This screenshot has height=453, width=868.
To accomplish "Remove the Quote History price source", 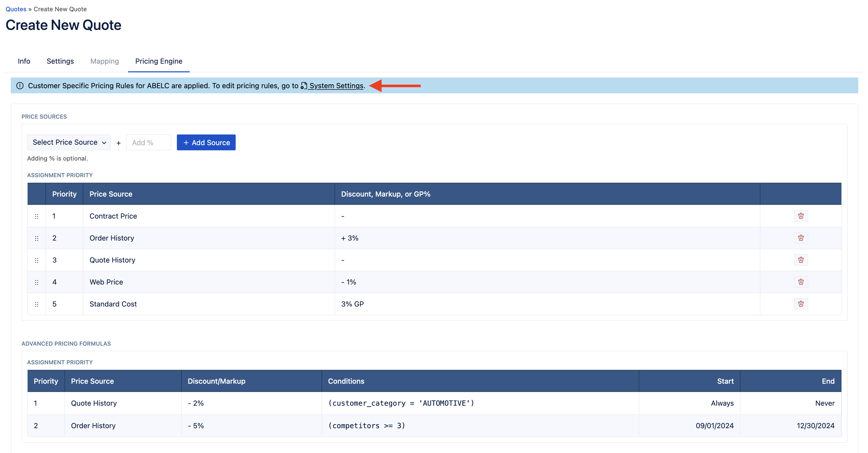I will pos(801,260).
